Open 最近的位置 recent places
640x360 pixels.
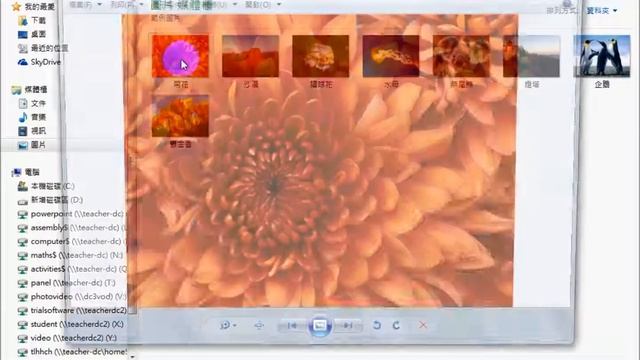pos(43,48)
